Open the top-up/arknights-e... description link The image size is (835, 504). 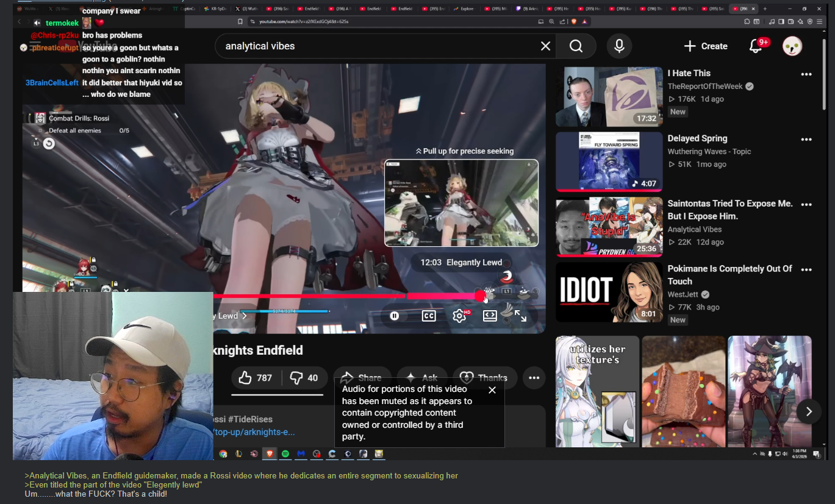click(x=254, y=432)
